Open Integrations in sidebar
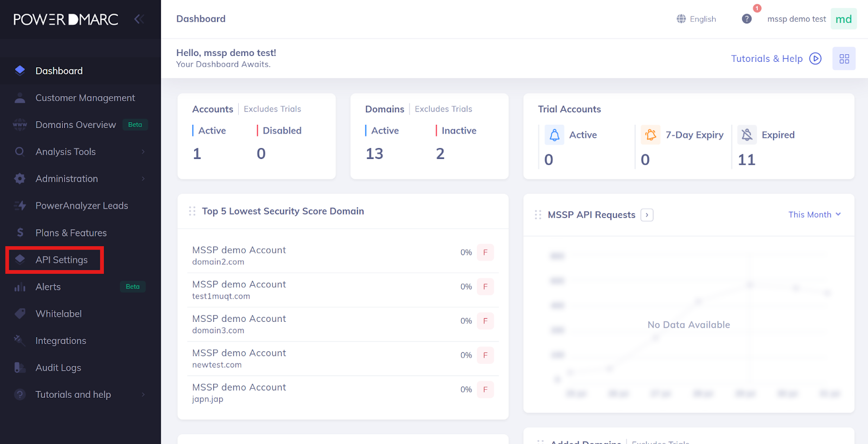The image size is (868, 444). pyautogui.click(x=80, y=341)
